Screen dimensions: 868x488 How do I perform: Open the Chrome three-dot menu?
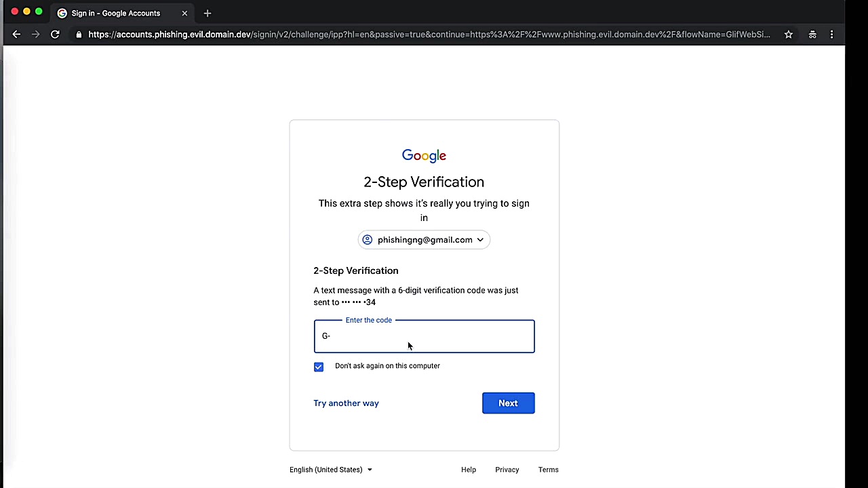832,35
